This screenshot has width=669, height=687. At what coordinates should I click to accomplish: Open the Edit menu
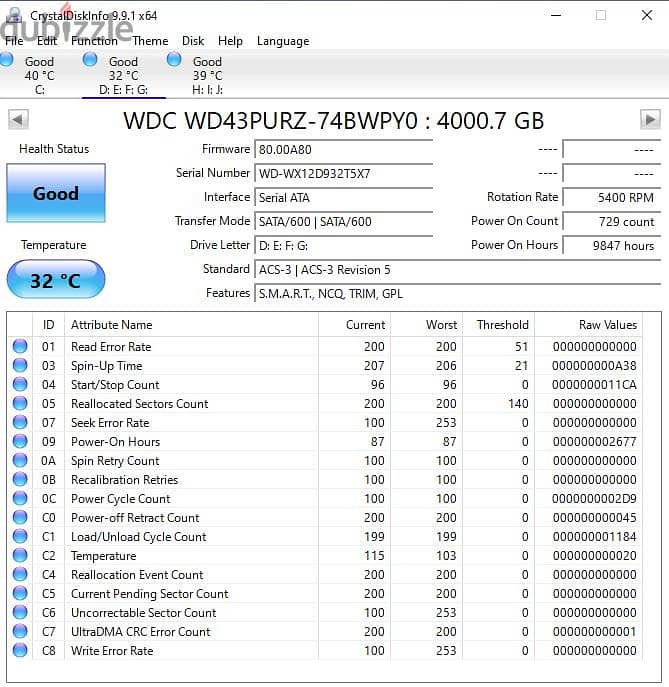(47, 41)
